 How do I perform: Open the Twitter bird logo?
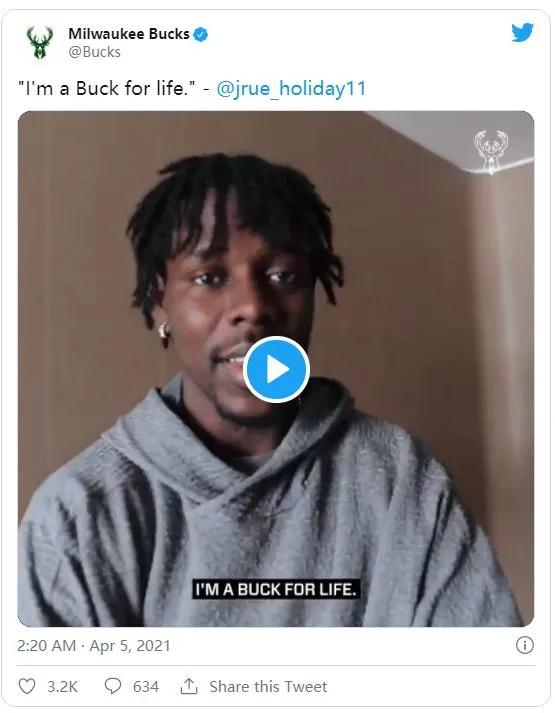[522, 33]
